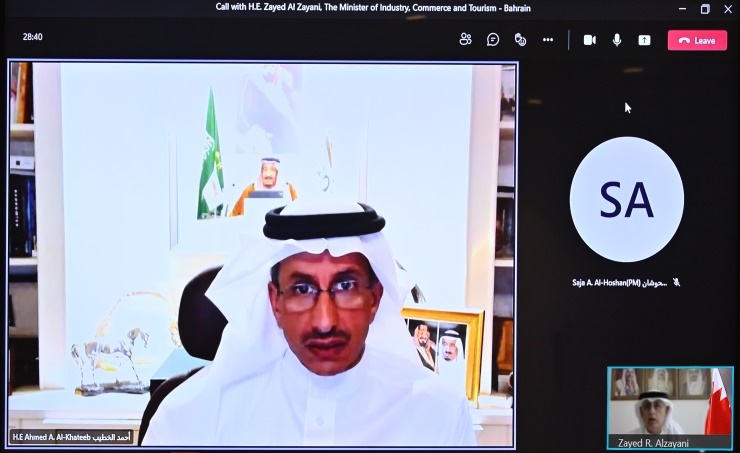Viewport: 740px width, 453px height.
Task: Minimize the call window
Action: (682, 8)
